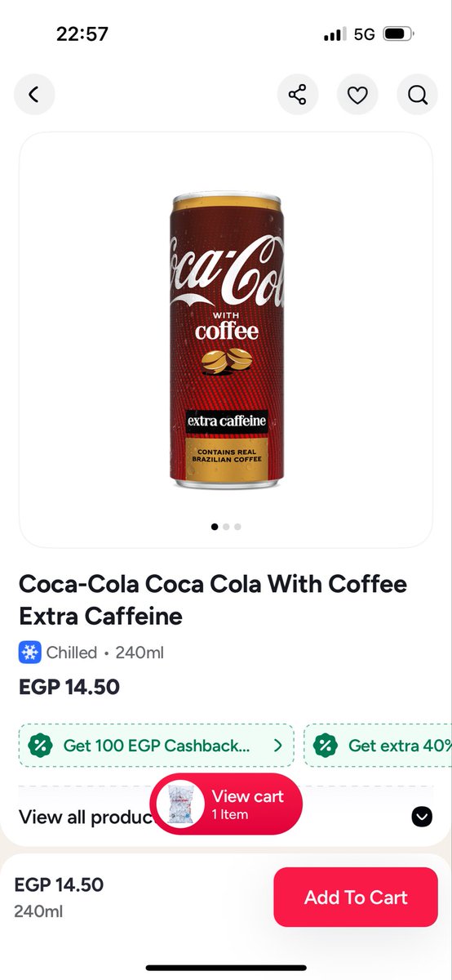Open Get 100 EGP Cashback chevron
Image resolution: width=452 pixels, height=980 pixels.
(277, 746)
